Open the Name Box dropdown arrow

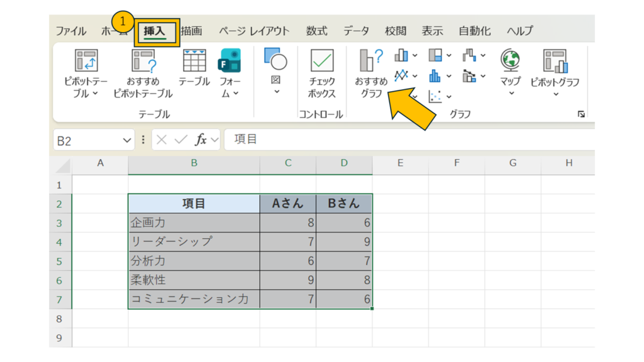(128, 140)
